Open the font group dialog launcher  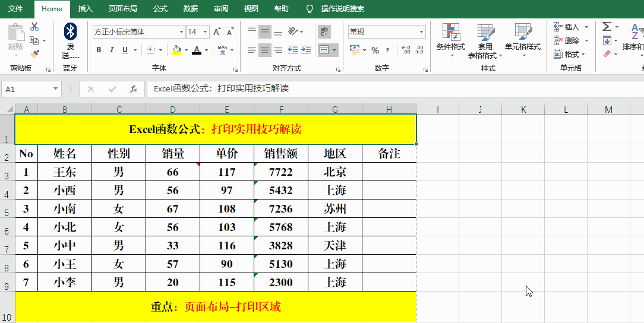(236, 69)
